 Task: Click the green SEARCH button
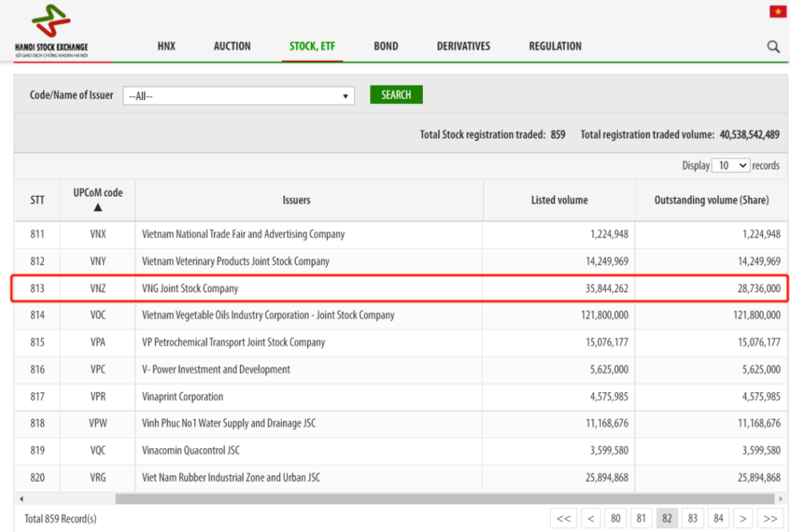(396, 95)
